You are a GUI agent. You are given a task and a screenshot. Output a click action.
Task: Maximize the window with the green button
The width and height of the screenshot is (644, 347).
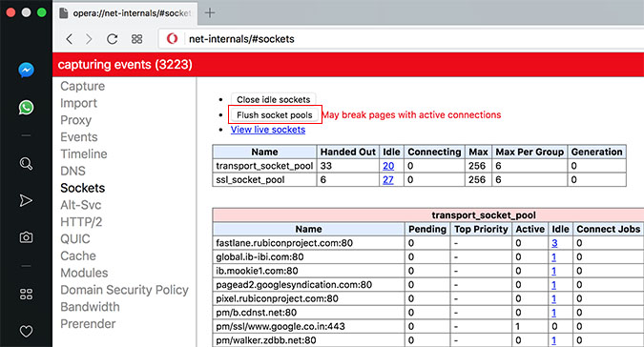tap(41, 12)
